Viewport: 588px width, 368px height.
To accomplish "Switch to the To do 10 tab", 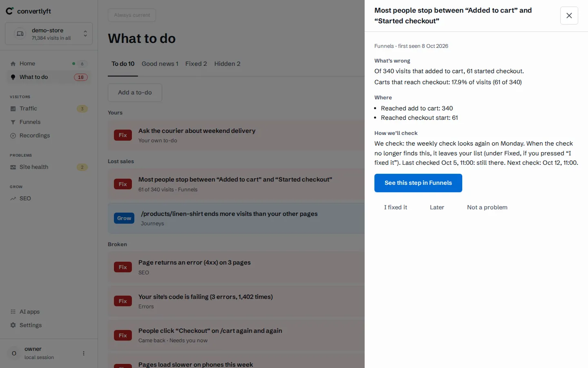I will pos(123,64).
